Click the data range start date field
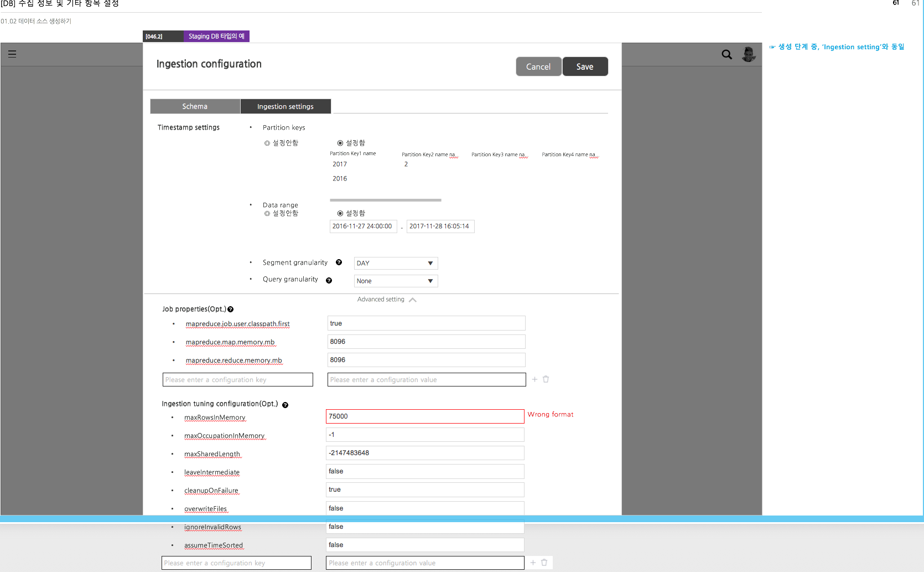Screen dimensions: 924x572 tap(363, 226)
